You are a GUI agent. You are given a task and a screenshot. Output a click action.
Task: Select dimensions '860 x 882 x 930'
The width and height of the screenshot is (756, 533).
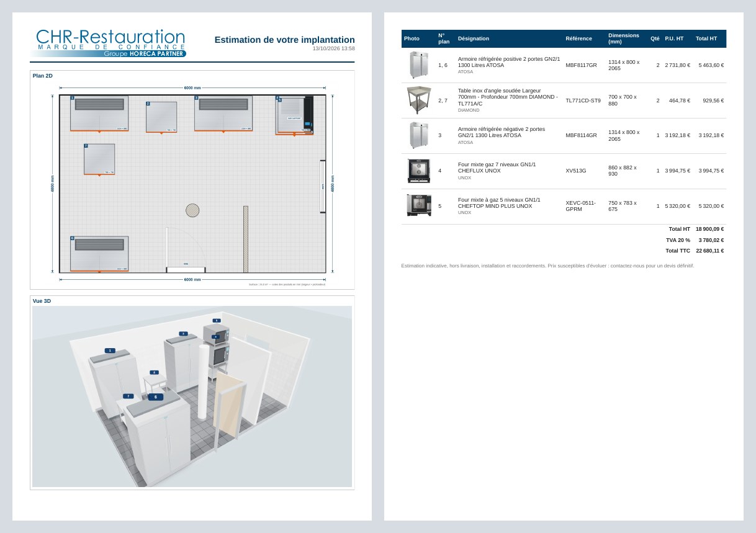(x=623, y=171)
